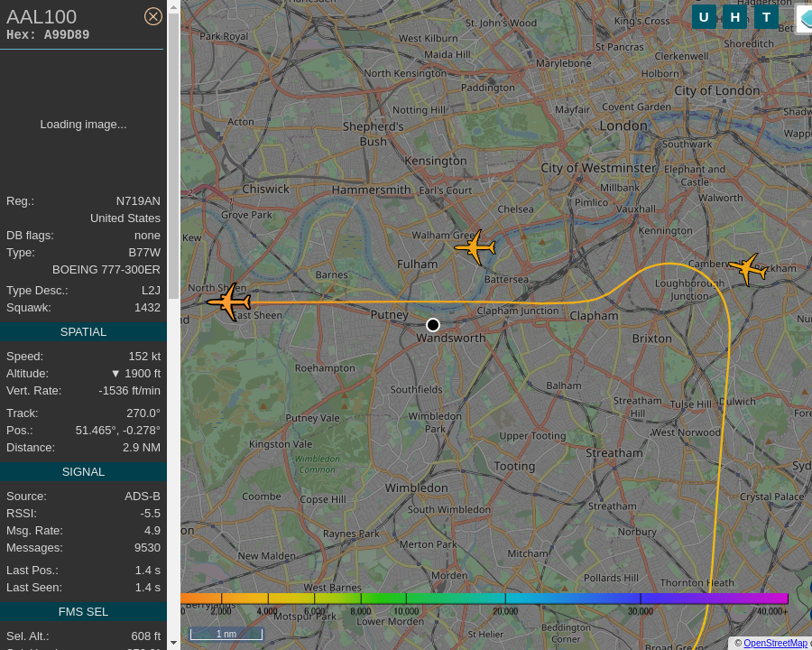Image resolution: width=812 pixels, height=650 pixels.
Task: Click the track value 270.0°
Action: coord(143,413)
